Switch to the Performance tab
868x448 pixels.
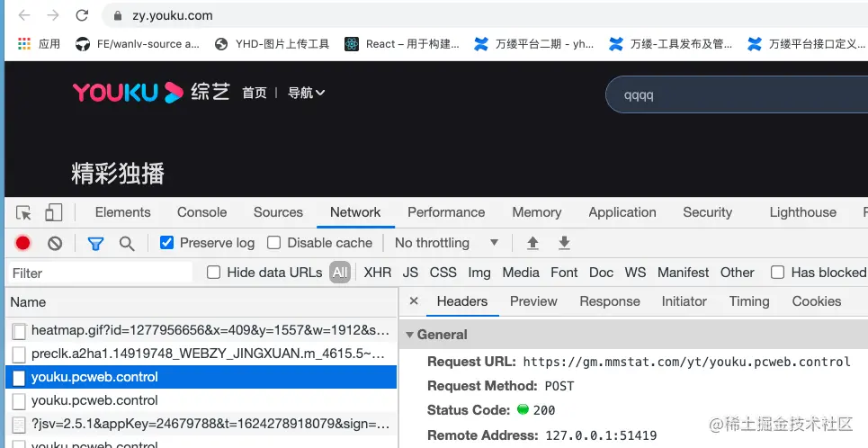tap(446, 212)
